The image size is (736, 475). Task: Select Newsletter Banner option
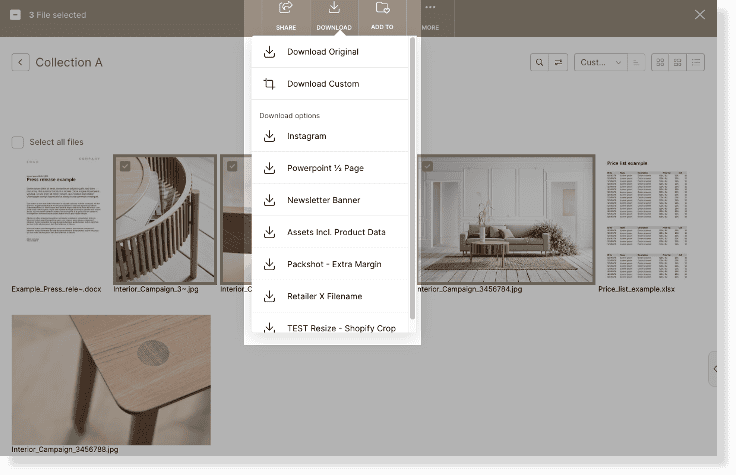tap(330, 200)
